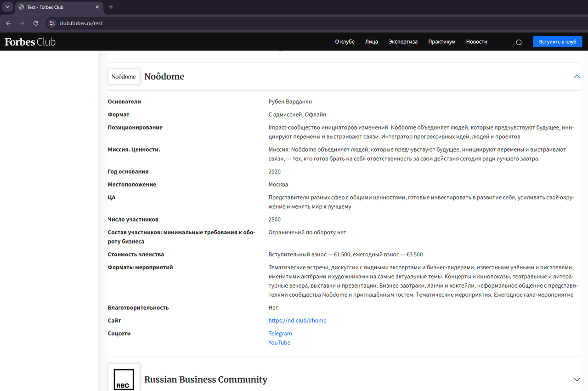Click the Число участников label
Image resolution: width=588 pixels, height=391 pixels.
pyautogui.click(x=133, y=220)
